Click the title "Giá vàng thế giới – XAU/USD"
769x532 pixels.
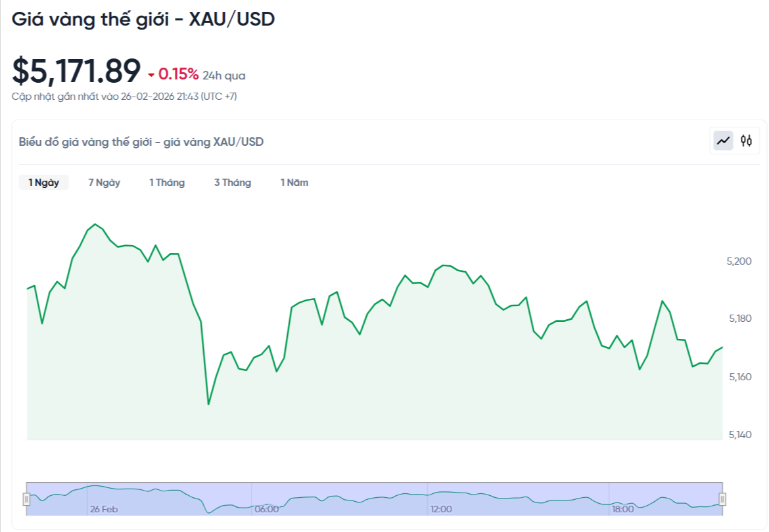pyautogui.click(x=143, y=19)
